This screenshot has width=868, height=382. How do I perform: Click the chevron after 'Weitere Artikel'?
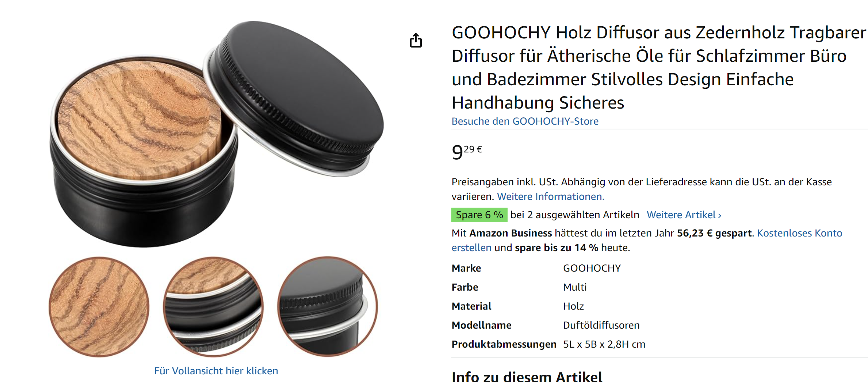(x=719, y=215)
